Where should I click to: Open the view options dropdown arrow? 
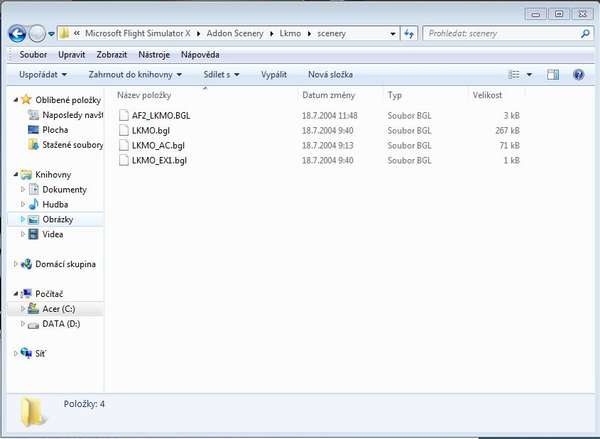[x=530, y=75]
